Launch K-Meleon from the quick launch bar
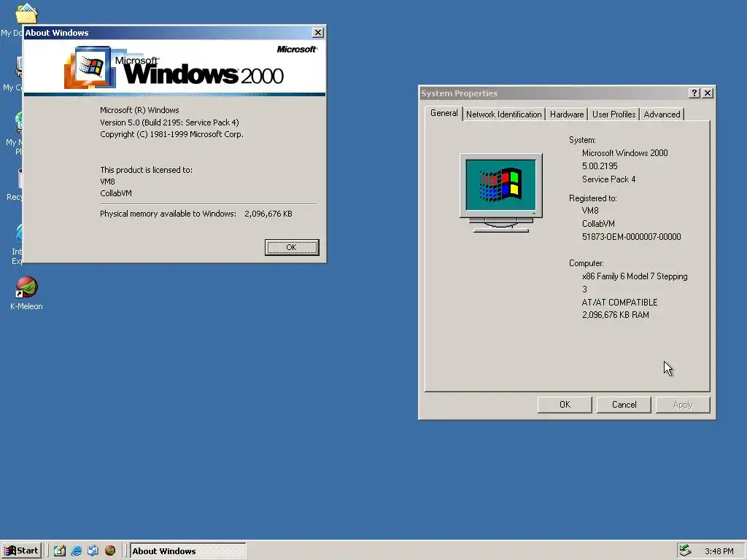This screenshot has width=747, height=560. point(110,551)
